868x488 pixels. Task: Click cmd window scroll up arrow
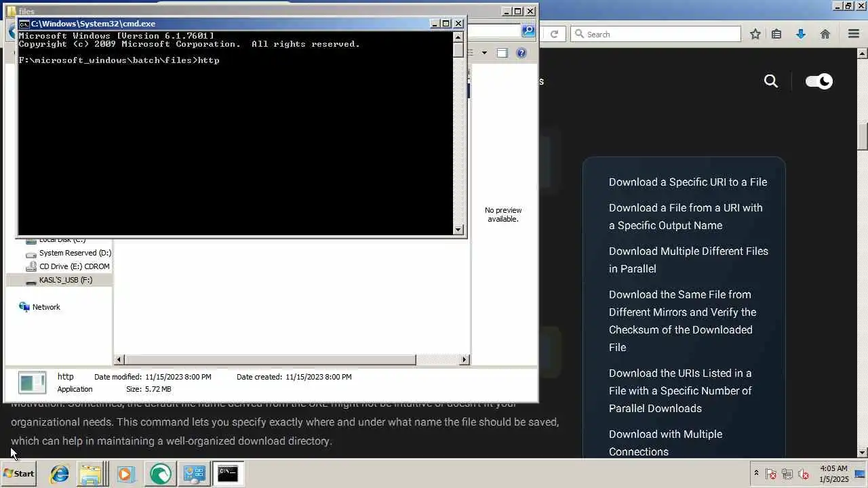tap(459, 37)
